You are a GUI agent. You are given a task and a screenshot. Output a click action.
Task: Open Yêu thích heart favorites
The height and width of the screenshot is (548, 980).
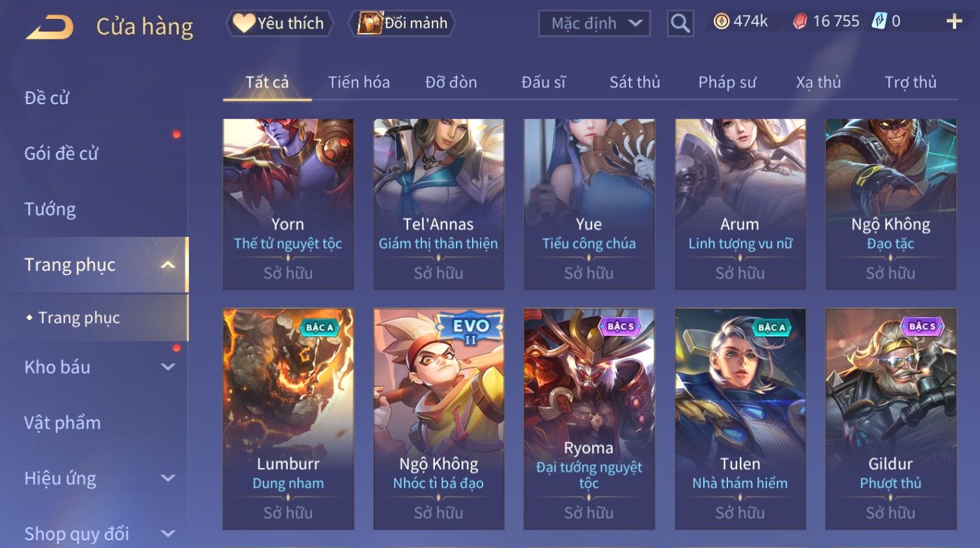point(280,23)
